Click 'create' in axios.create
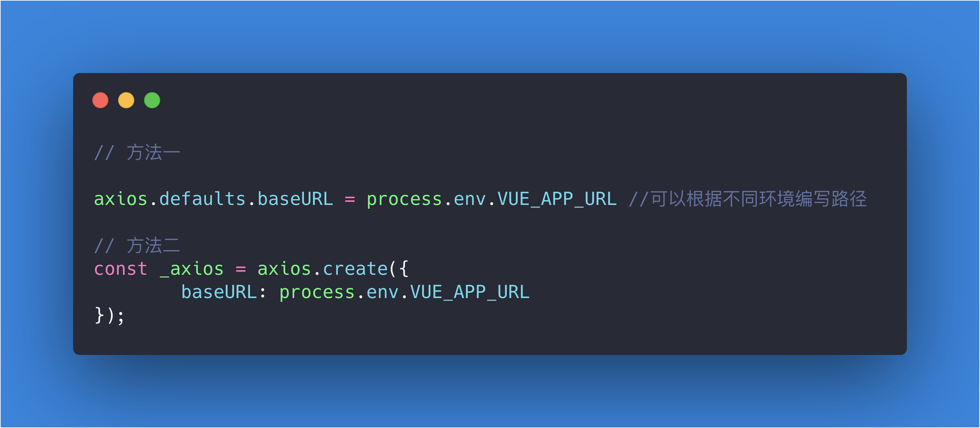The width and height of the screenshot is (980, 428). [355, 269]
